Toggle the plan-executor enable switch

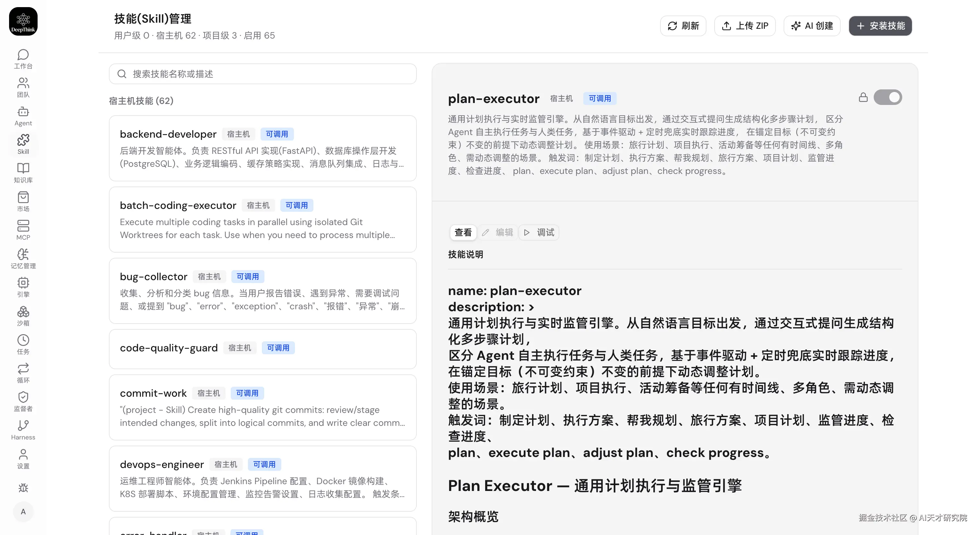coord(888,97)
